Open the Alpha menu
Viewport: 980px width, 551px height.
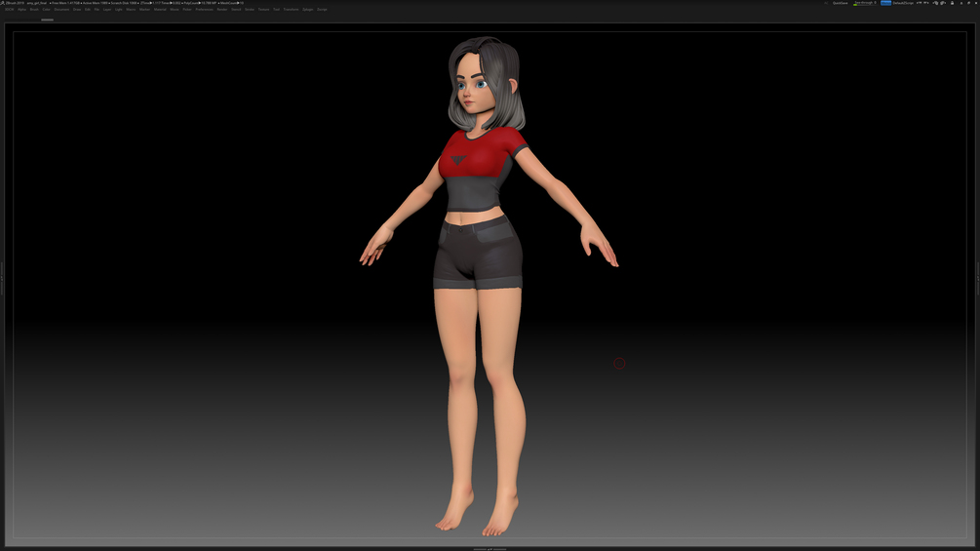[21, 10]
